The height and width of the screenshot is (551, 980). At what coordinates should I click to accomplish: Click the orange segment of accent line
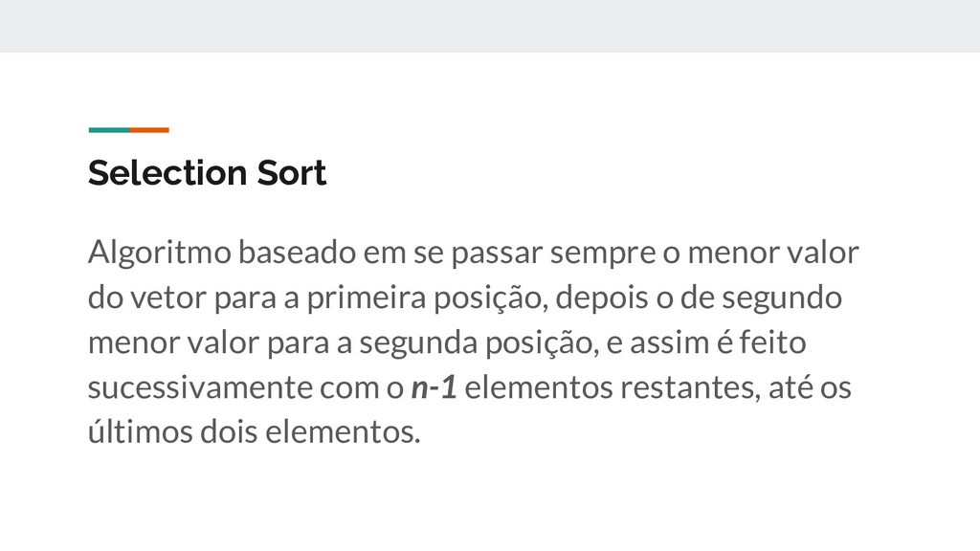149,130
